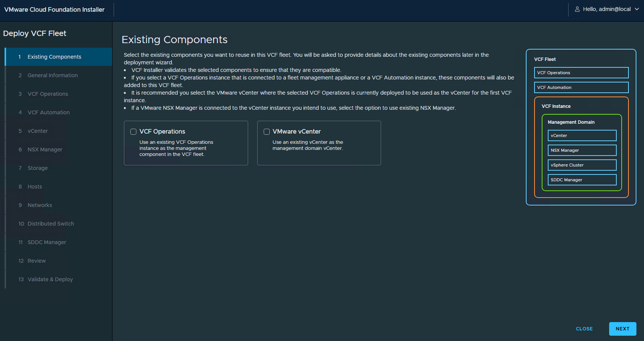Go to Validate & Deploy step
The height and width of the screenshot is (341, 644).
pyautogui.click(x=58, y=279)
